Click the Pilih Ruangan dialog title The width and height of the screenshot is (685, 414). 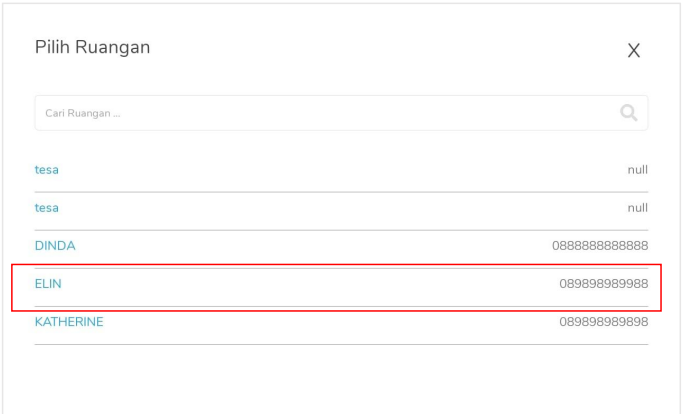93,47
